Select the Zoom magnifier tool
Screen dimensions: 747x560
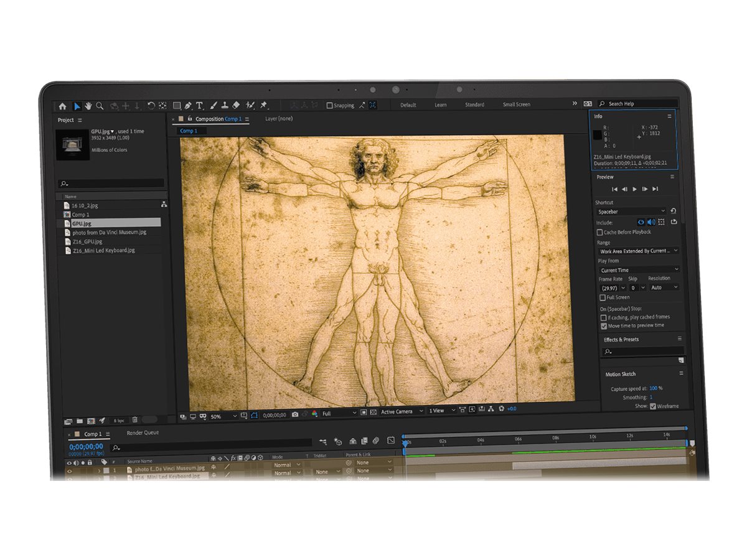pyautogui.click(x=100, y=106)
